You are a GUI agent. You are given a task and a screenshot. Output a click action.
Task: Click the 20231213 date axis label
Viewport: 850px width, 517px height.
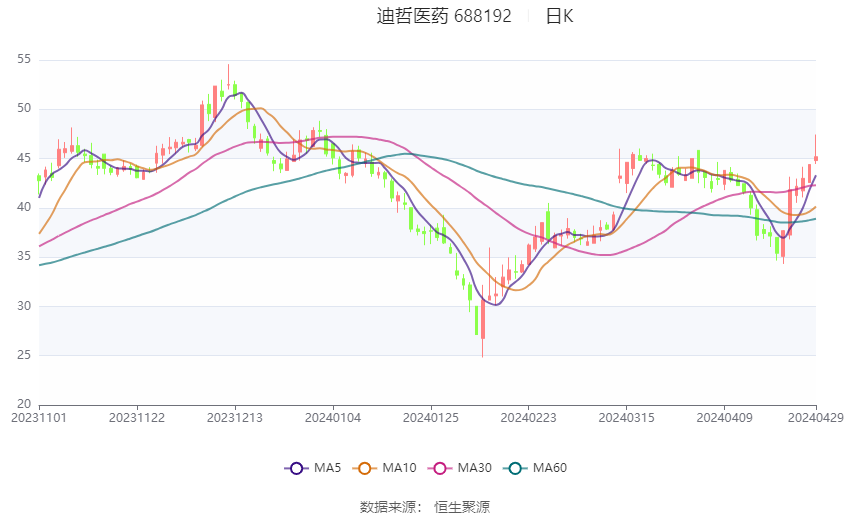click(235, 417)
